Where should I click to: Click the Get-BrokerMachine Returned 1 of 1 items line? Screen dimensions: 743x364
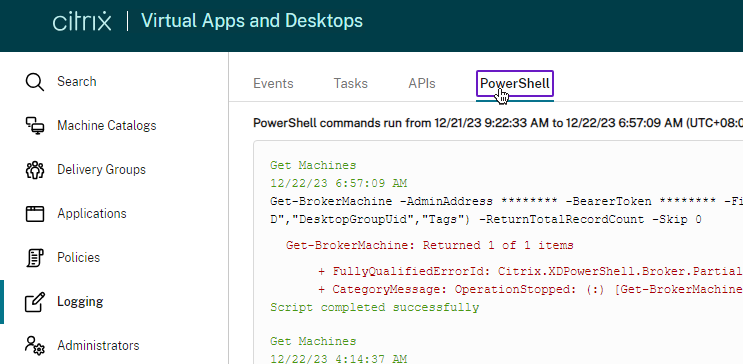pyautogui.click(x=430, y=246)
